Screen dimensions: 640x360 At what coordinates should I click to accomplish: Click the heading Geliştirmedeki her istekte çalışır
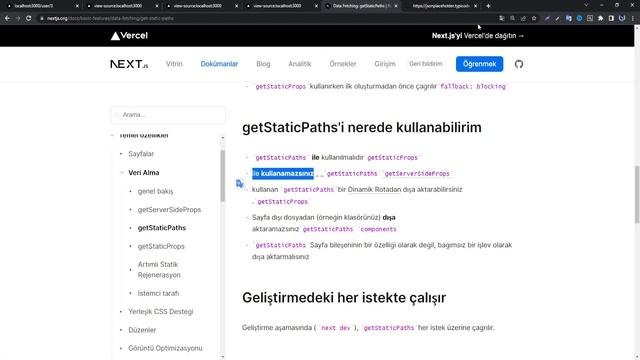344,298
